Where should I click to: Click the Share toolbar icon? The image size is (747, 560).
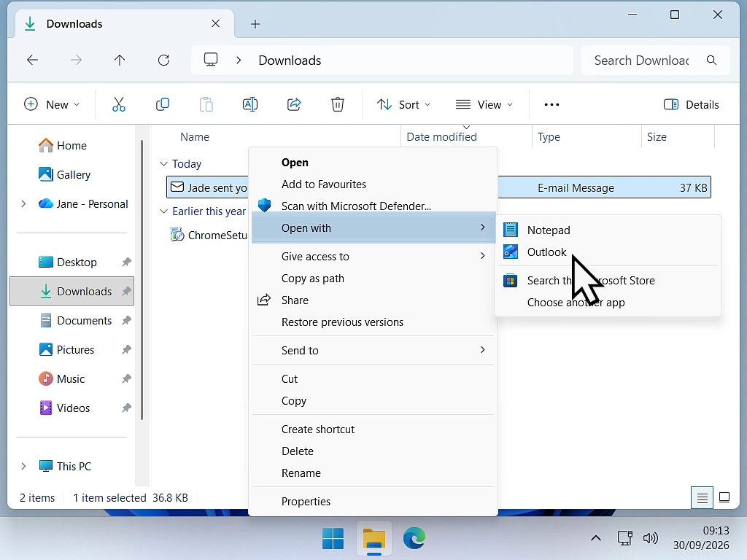tap(294, 104)
